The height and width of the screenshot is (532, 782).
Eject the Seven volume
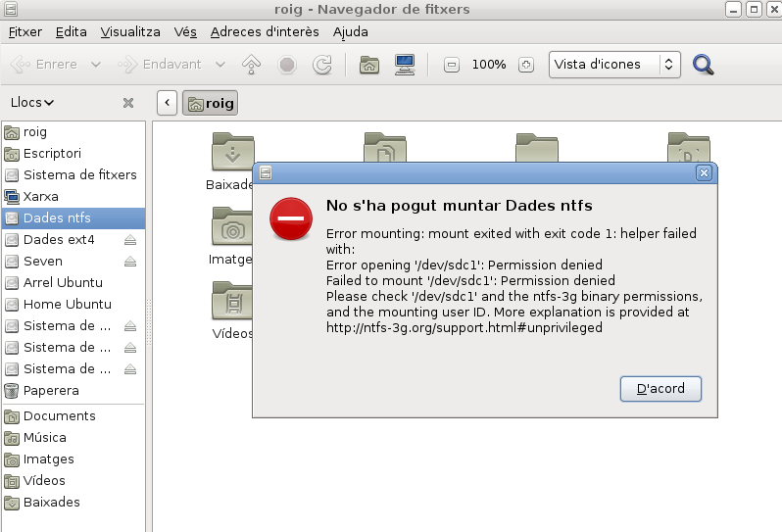click(130, 262)
